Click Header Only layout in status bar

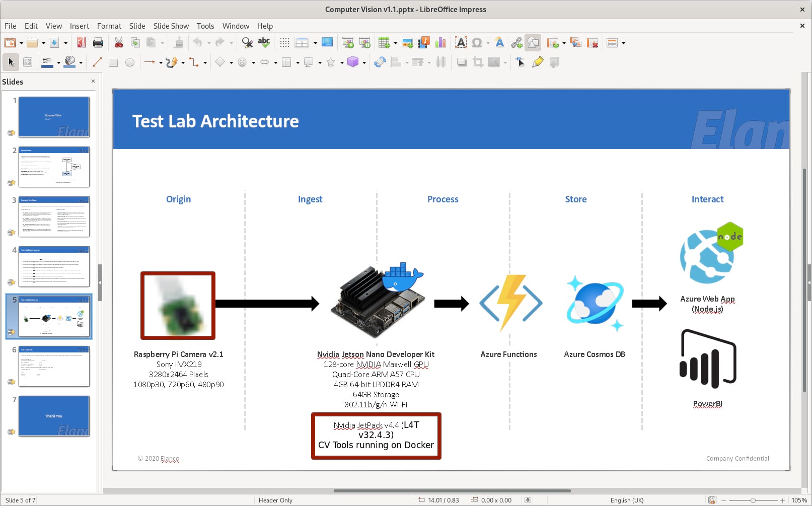(275, 500)
